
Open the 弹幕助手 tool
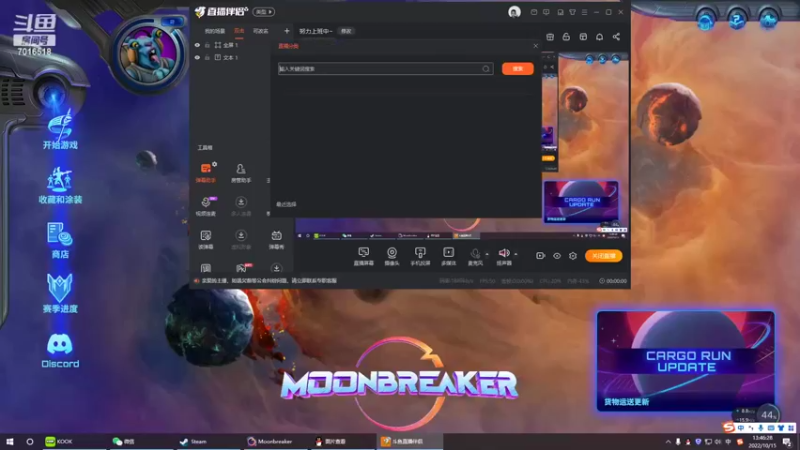point(206,172)
